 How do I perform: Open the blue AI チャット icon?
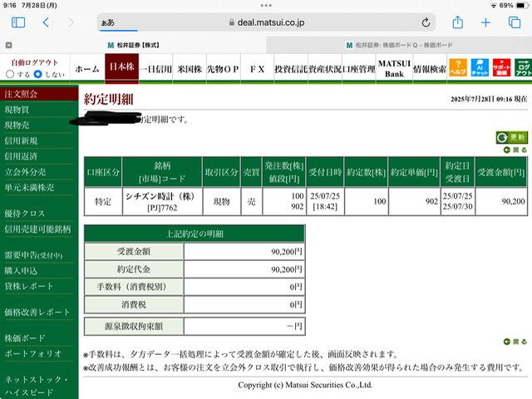pyautogui.click(x=480, y=67)
